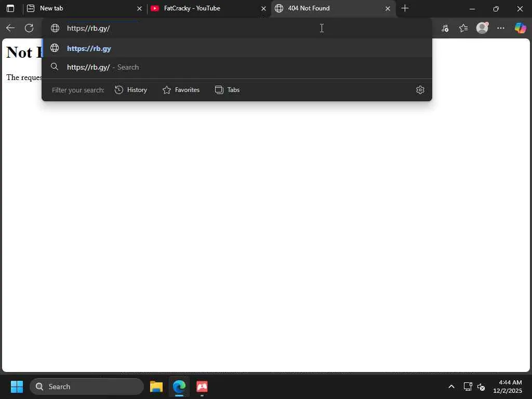Click the muted volume tray icon

[481, 387]
